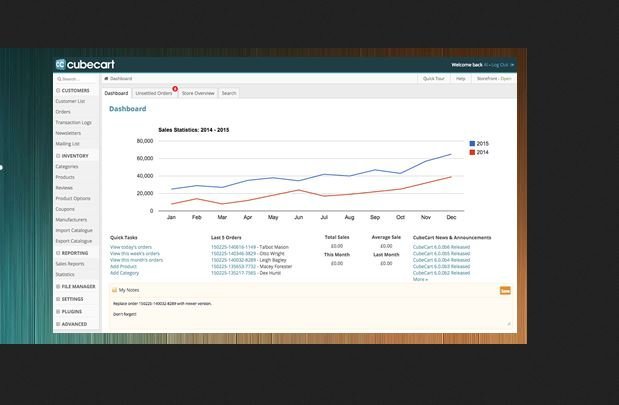Click the red Unsettled Orders notification badge
619x405 pixels.
click(x=175, y=88)
